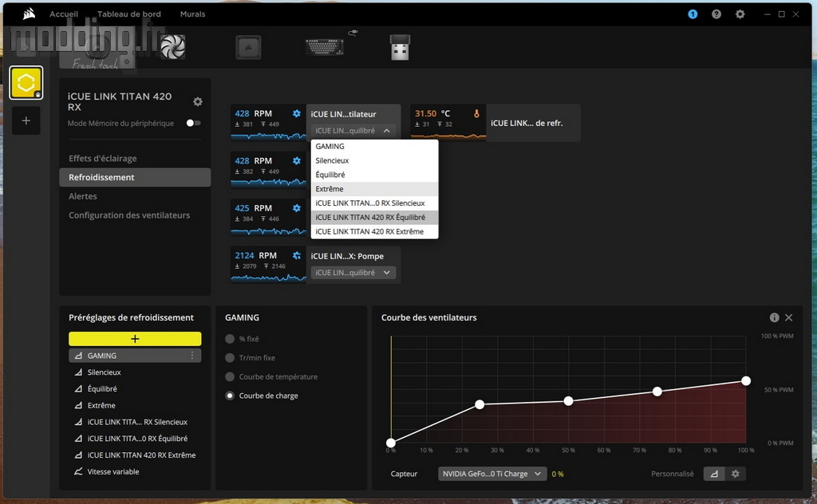Screen dimensions: 817x504
Task: Open the Refroidissement section
Action: 135,178
